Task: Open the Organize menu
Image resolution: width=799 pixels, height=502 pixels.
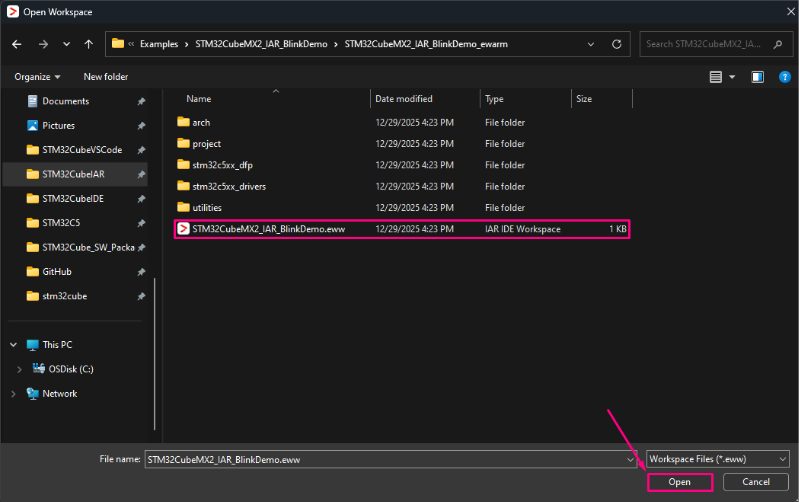Action: pos(37,77)
